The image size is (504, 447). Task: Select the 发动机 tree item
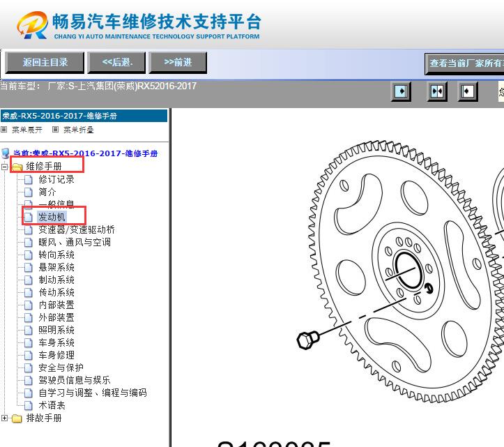pos(52,217)
